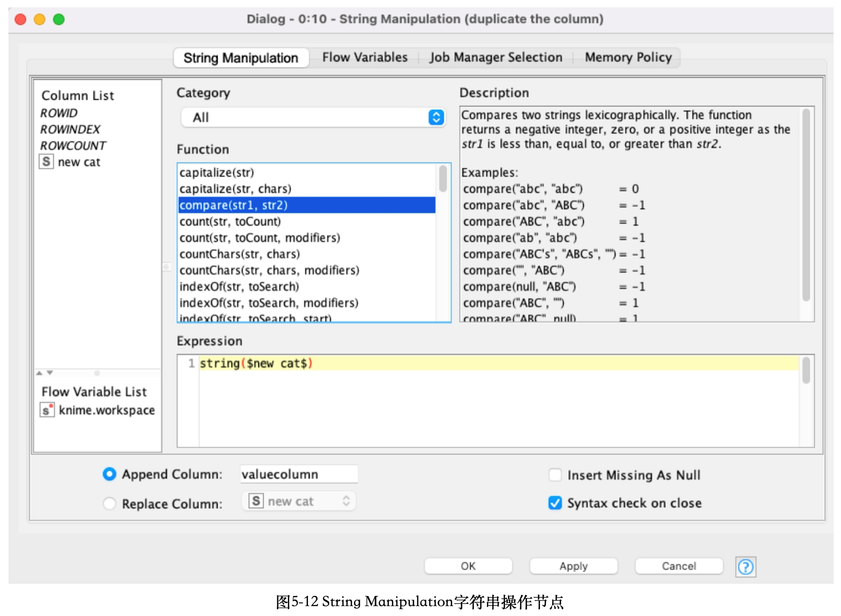Select compare(str1, str2) function
This screenshot has width=841, height=616.
coord(307,205)
